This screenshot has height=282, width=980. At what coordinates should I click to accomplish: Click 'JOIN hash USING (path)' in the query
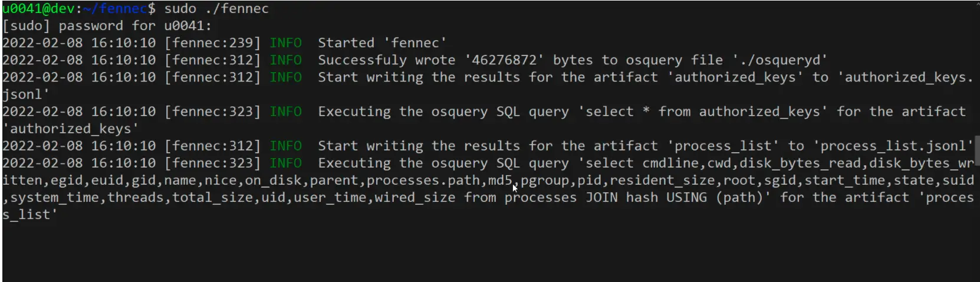click(675, 197)
